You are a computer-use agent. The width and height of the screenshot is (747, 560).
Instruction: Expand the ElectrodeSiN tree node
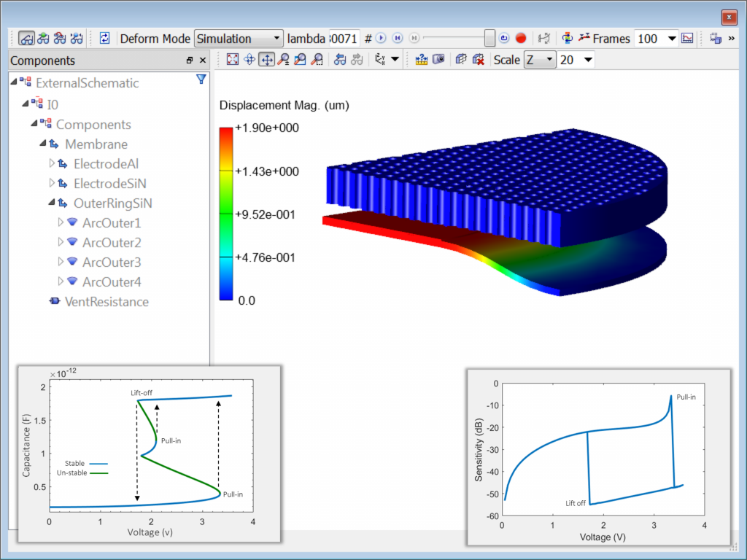[52, 183]
